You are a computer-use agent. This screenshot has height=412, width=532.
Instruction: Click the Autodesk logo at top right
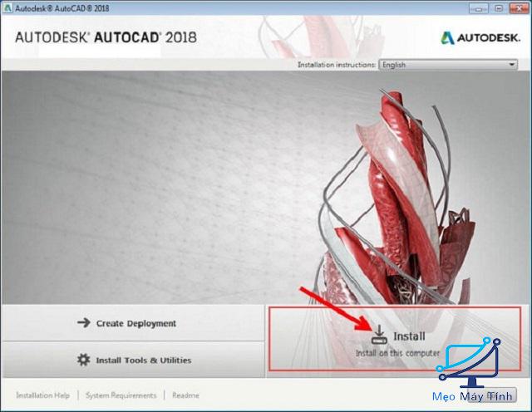[x=480, y=37]
